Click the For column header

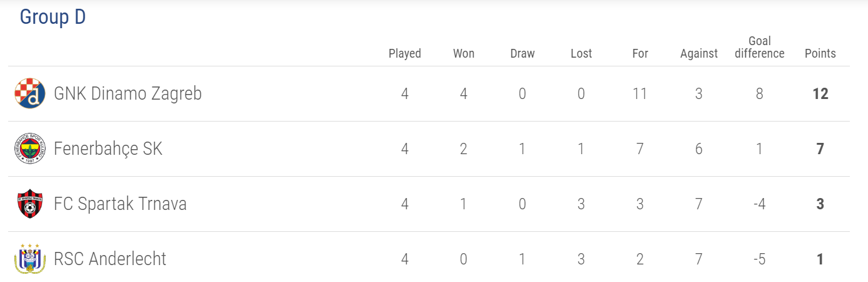tap(640, 53)
